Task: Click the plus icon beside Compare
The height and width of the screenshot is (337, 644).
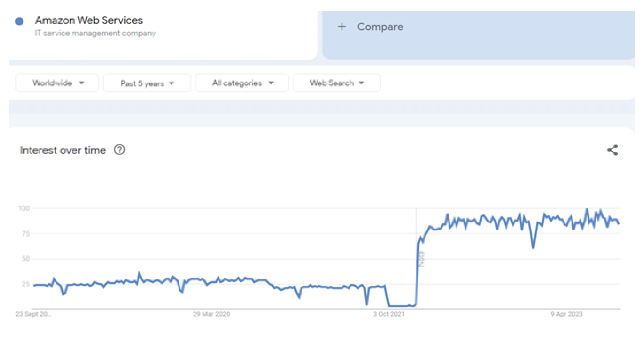Action: coord(342,27)
